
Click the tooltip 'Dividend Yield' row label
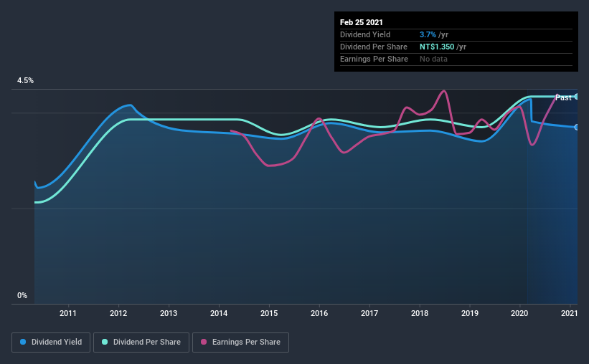365,34
